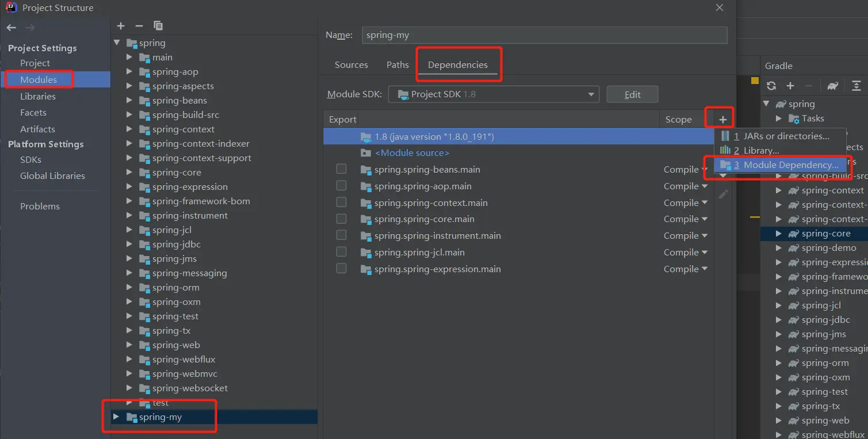868x439 pixels.
Task: Click the spring-jms elephant icon in Gradle panel
Action: (793, 334)
